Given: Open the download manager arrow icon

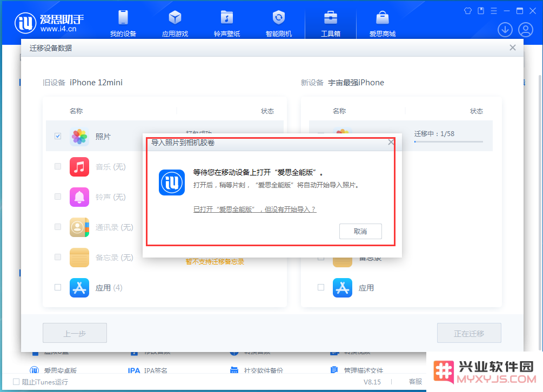Looking at the screenshot, I should [x=505, y=30].
